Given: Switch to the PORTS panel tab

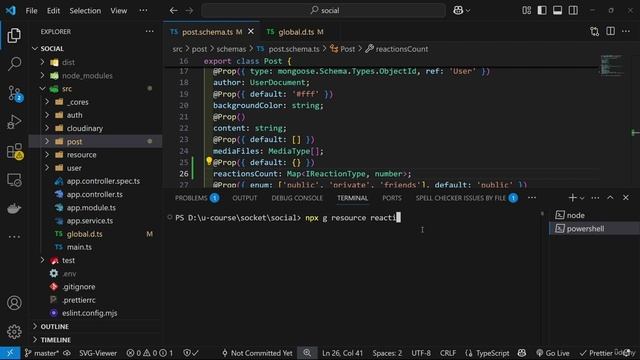Looking at the screenshot, I should (392, 198).
